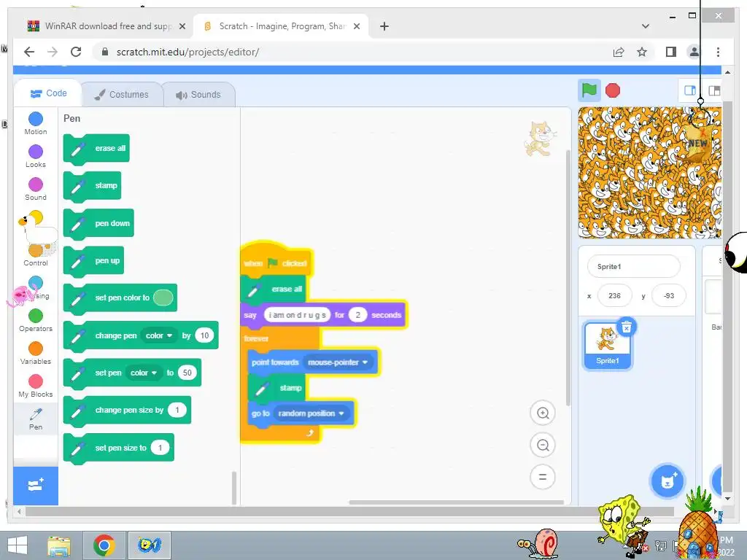Edit change pen size by value
This screenshot has width=747, height=560.
pos(177,410)
